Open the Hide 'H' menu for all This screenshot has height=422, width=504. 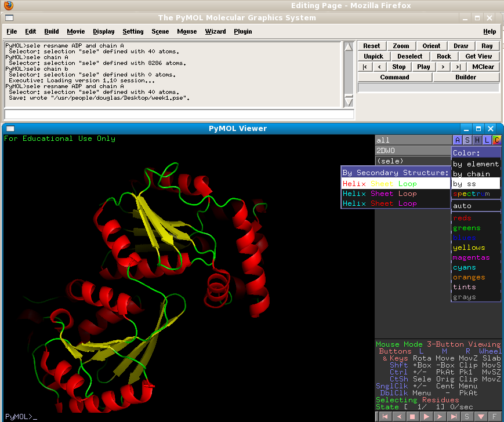point(477,140)
